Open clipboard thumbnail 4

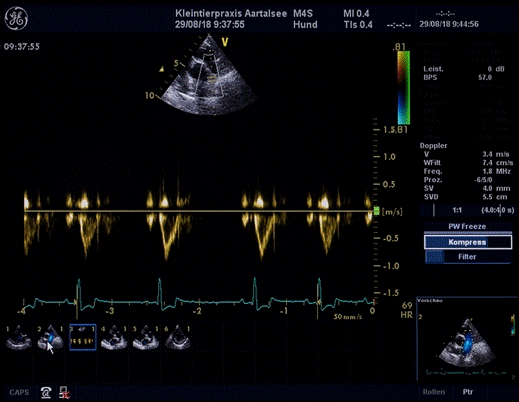point(114,337)
